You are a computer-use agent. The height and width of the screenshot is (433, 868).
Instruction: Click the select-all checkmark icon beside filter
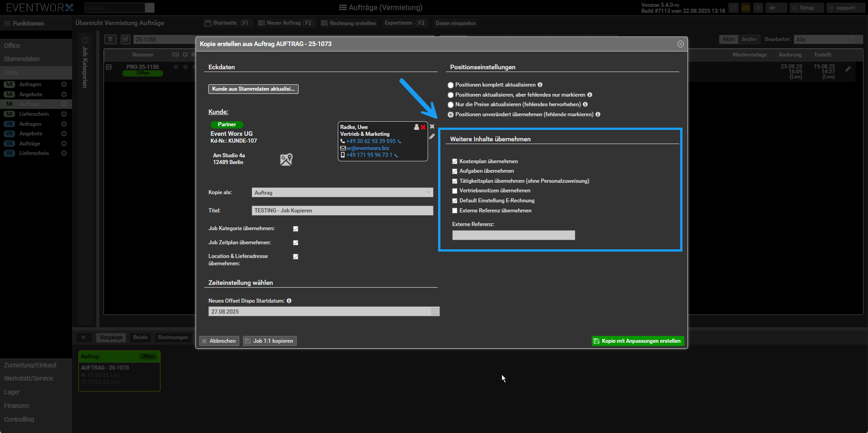point(125,39)
